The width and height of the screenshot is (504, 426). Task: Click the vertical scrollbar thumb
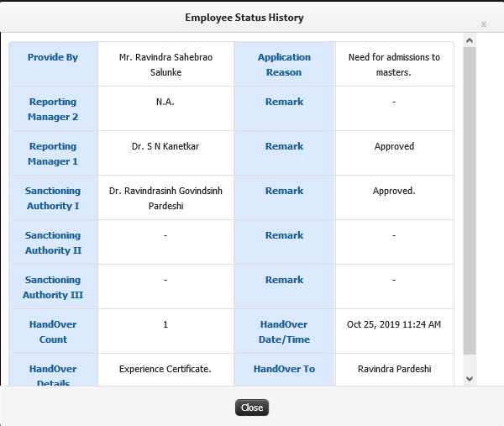point(470,201)
